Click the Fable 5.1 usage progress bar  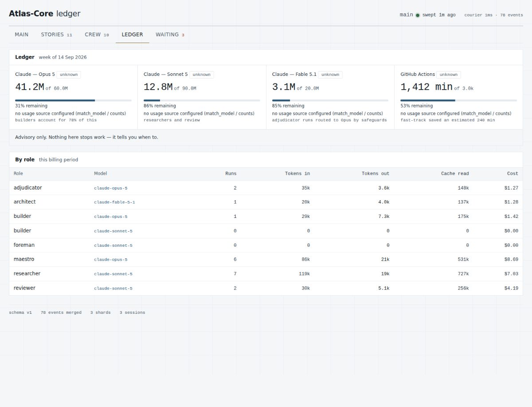pos(330,100)
